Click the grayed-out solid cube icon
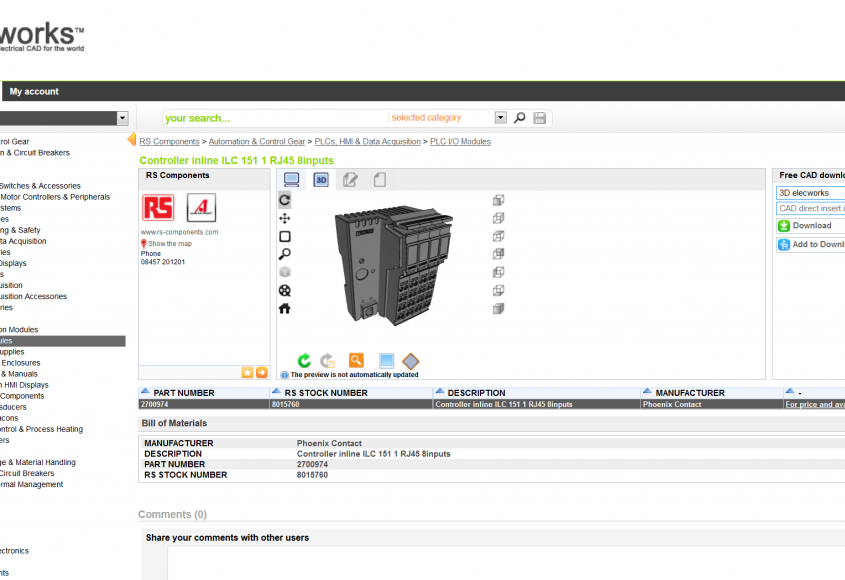This screenshot has height=580, width=845. click(285, 272)
